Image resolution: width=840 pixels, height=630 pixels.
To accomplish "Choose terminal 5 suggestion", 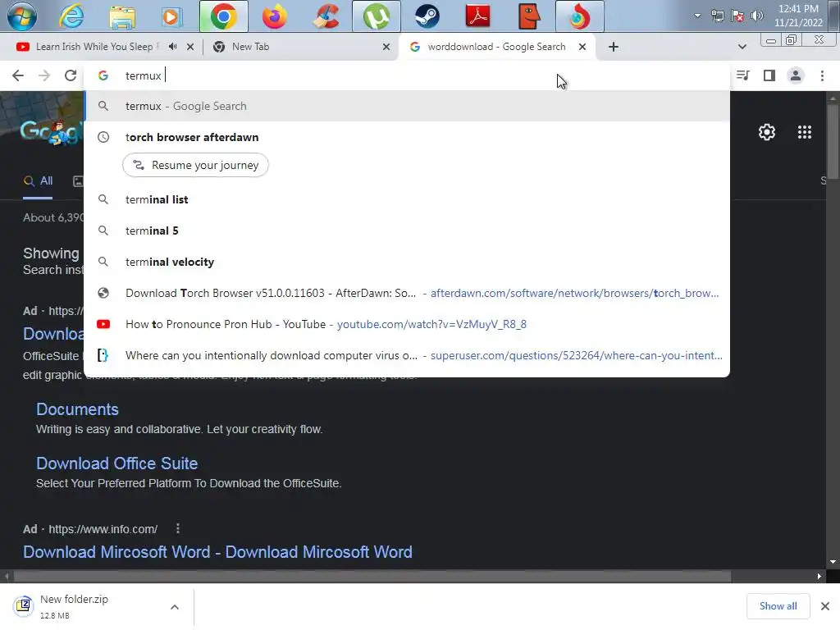I will pos(407,231).
